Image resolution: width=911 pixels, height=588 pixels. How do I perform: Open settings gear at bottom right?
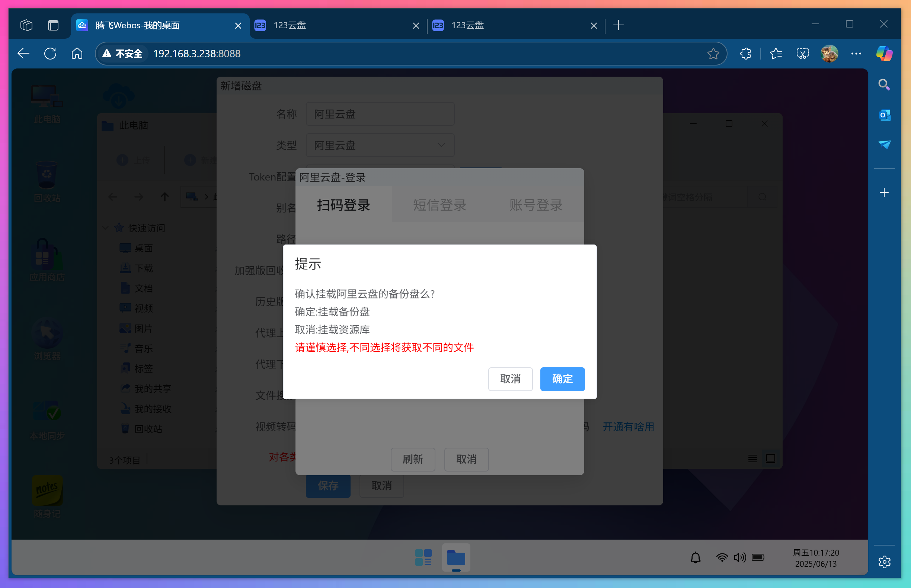coord(884,562)
